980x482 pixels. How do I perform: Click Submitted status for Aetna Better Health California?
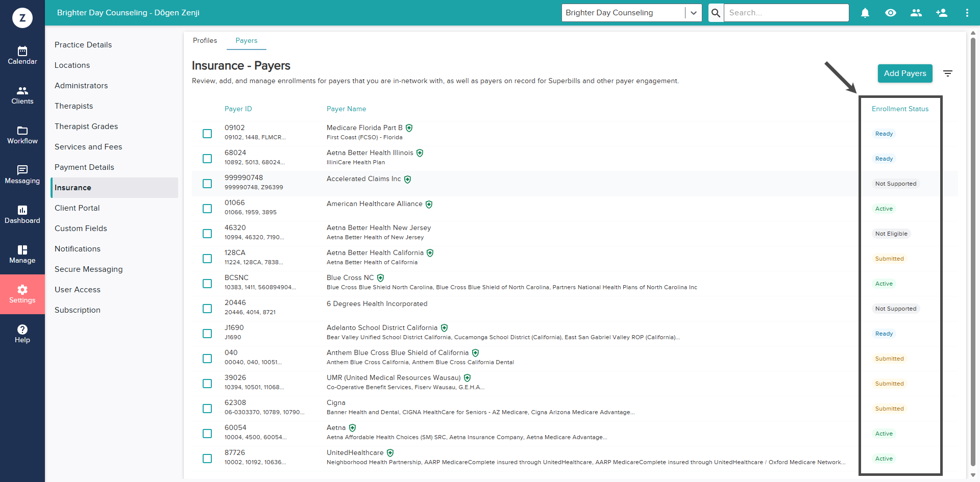tap(889, 259)
